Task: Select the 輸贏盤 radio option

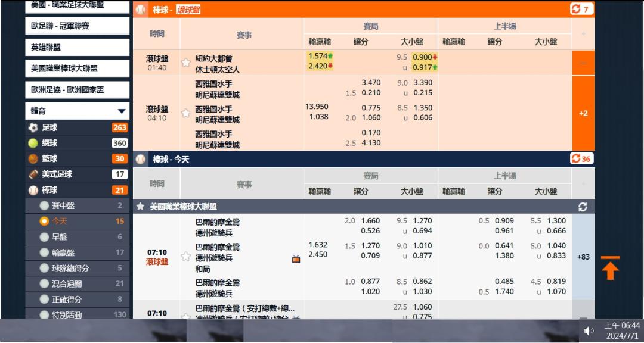Action: [x=44, y=252]
